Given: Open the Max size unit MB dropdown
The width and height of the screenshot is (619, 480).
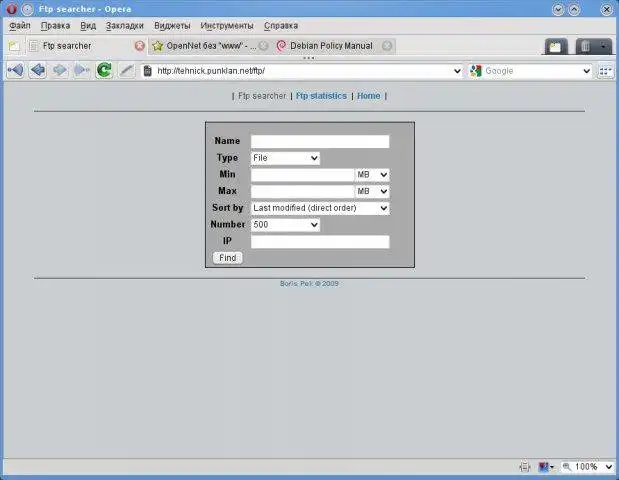Looking at the screenshot, I should (x=372, y=191).
